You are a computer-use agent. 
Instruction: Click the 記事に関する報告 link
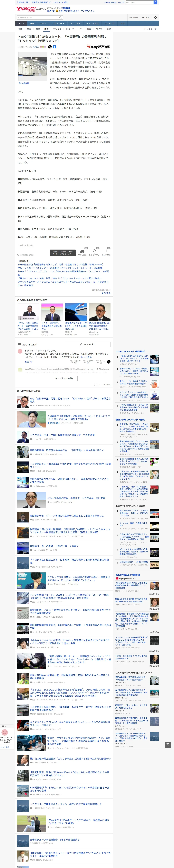coord(26,255)
